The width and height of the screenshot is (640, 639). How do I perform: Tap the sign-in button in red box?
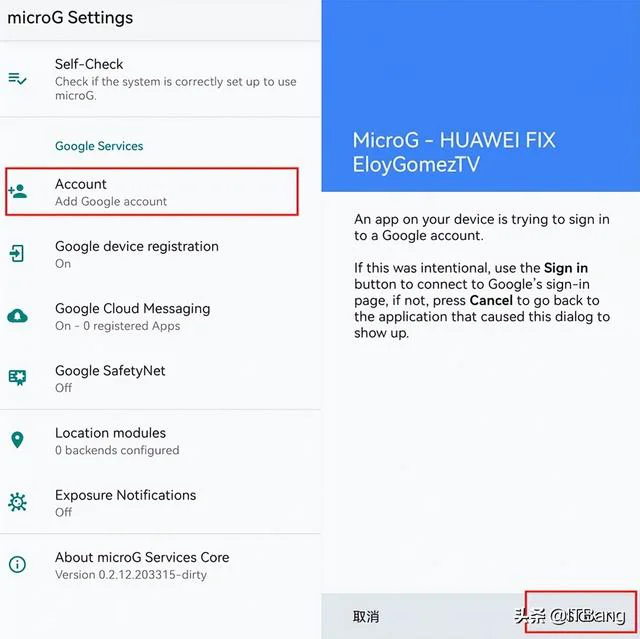[x=581, y=611]
